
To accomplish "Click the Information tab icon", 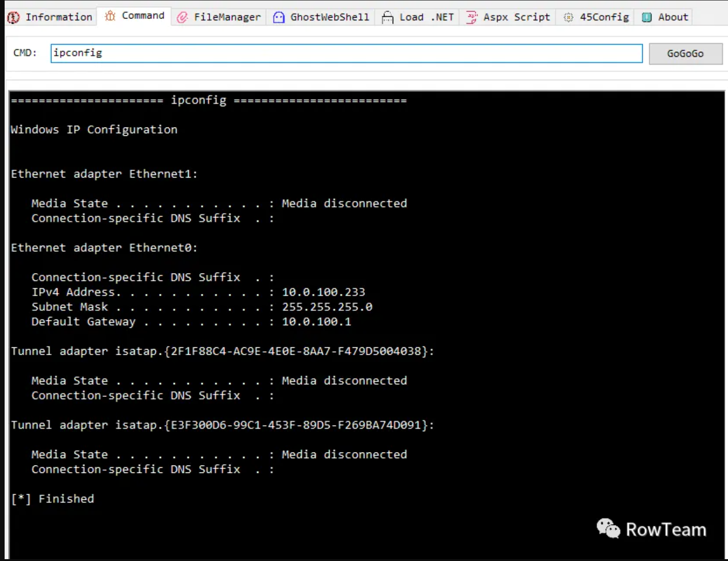I will 13,17.
